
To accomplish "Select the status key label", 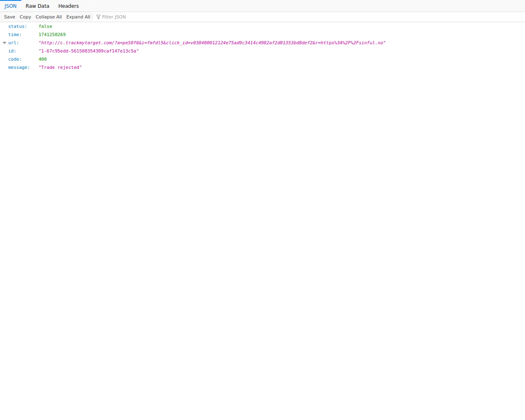I will click(x=18, y=26).
